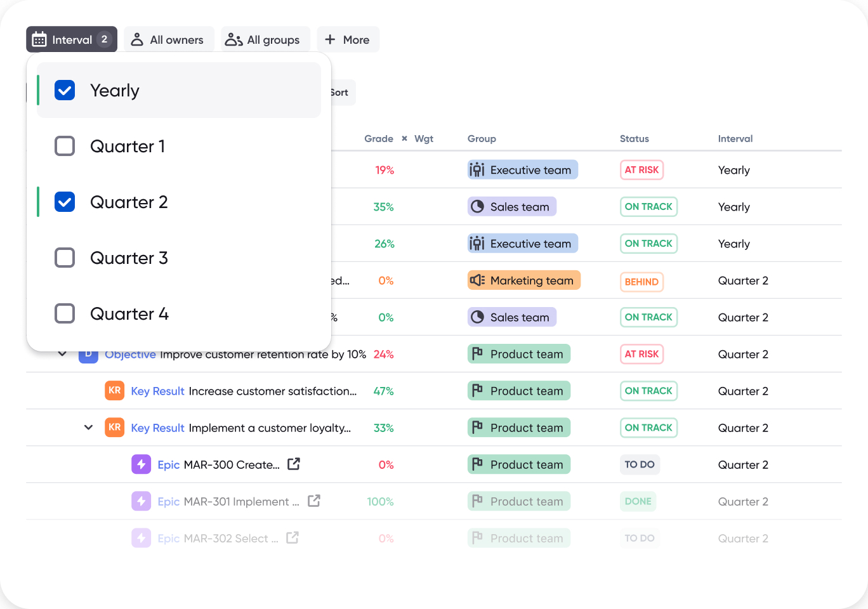Collapse the Improve customer retention objective row

pyautogui.click(x=62, y=353)
